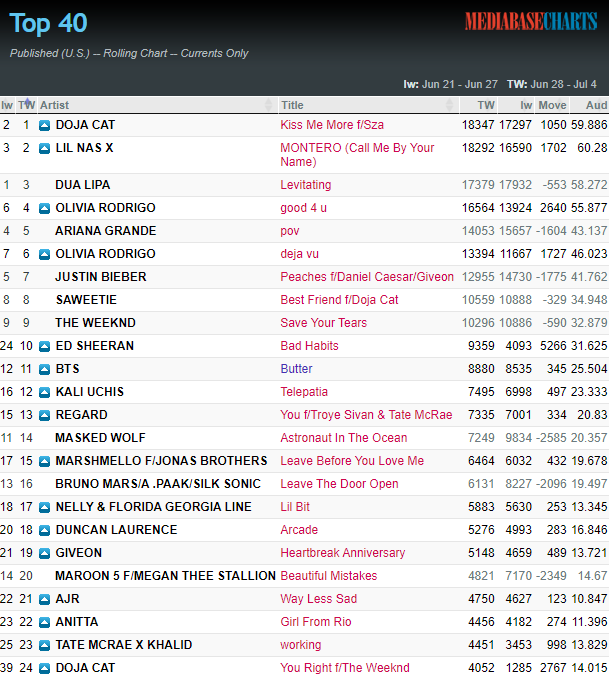Viewport: 609px width, 676px height.
Task: Click the up-arrow icon beside TATE MCRAE X KHALID
Action: point(44,645)
